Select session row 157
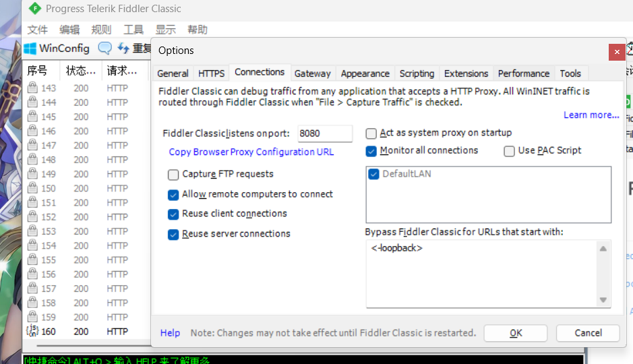The image size is (633, 364). [x=86, y=288]
